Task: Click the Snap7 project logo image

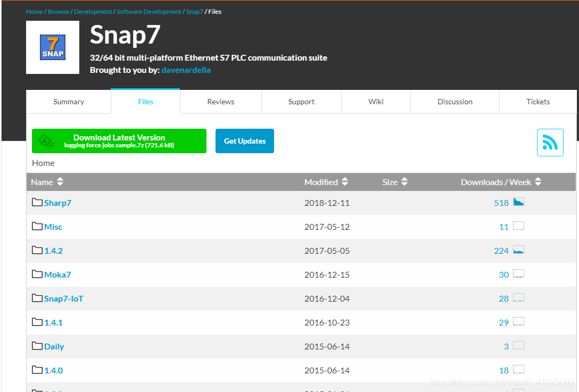Action: (x=53, y=47)
